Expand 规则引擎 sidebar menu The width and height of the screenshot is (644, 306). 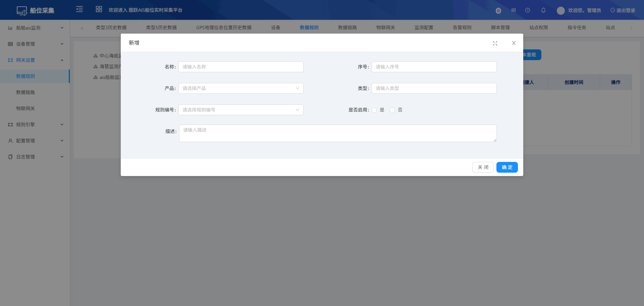(35, 125)
